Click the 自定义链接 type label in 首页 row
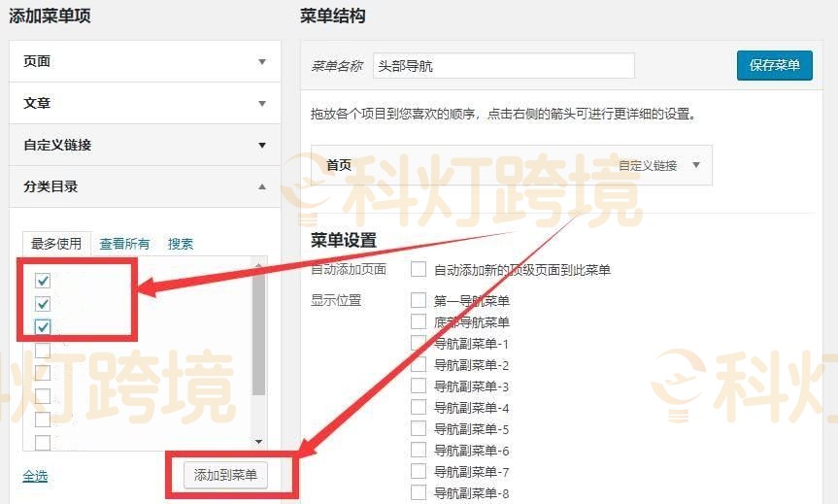Screen dimensions: 838x504 pos(648,166)
